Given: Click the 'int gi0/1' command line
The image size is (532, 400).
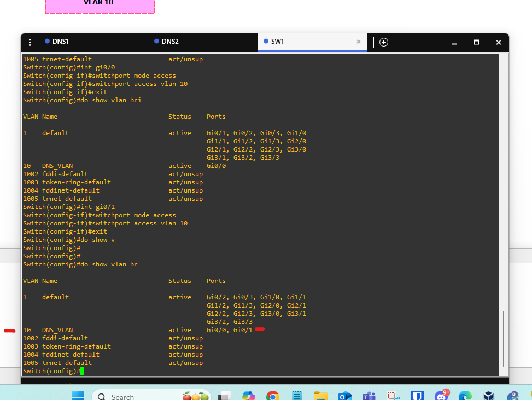Looking at the screenshot, I should 69,207.
